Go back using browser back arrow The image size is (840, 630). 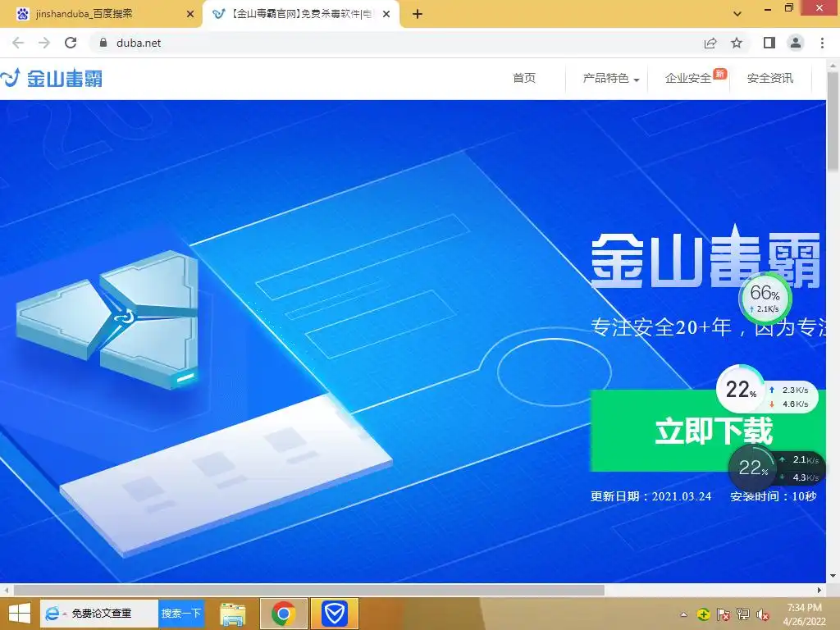pyautogui.click(x=18, y=43)
